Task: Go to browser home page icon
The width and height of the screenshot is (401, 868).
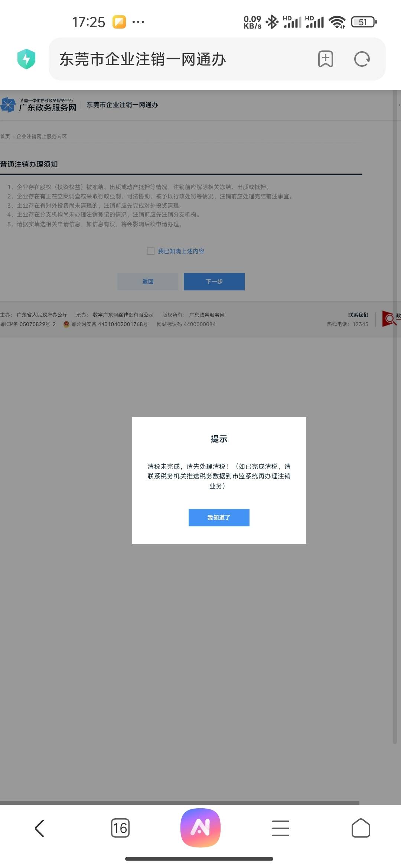Action: [x=361, y=828]
